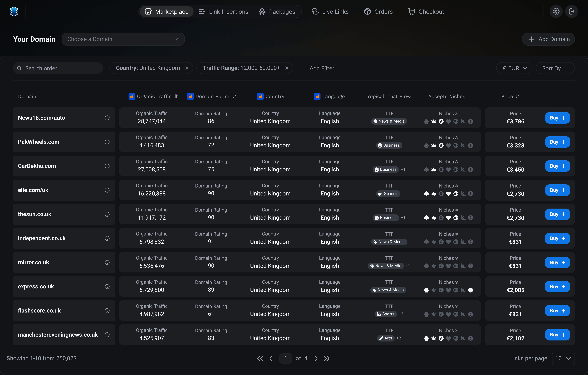The height and width of the screenshot is (375, 588).
Task: Buy the News18.com/auto listing
Action: coord(557,118)
